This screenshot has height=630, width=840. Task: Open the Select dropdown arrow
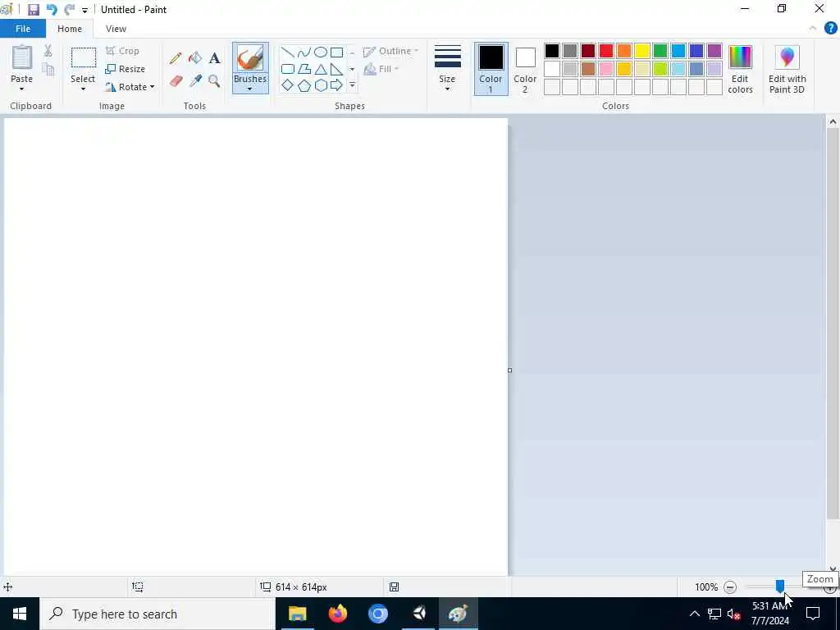click(83, 89)
